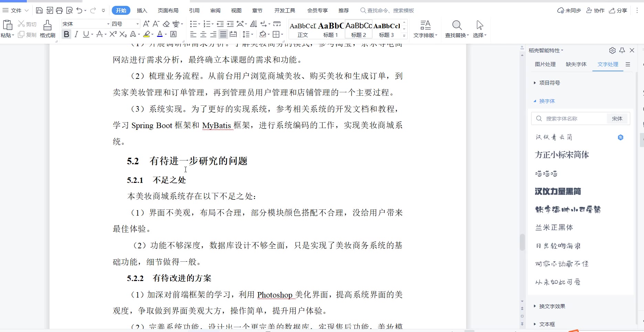This screenshot has height=332, width=644.
Task: Toggle italic formatting
Action: point(76,34)
